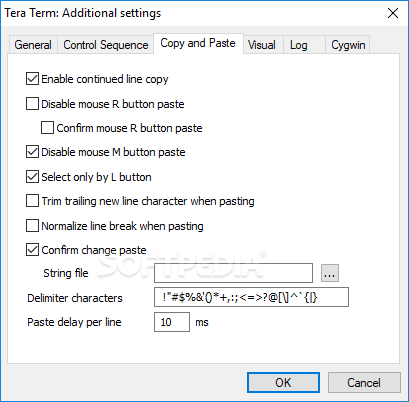Screen dimensions: 409x402
Task: Click the String file text field
Action: tap(233, 273)
